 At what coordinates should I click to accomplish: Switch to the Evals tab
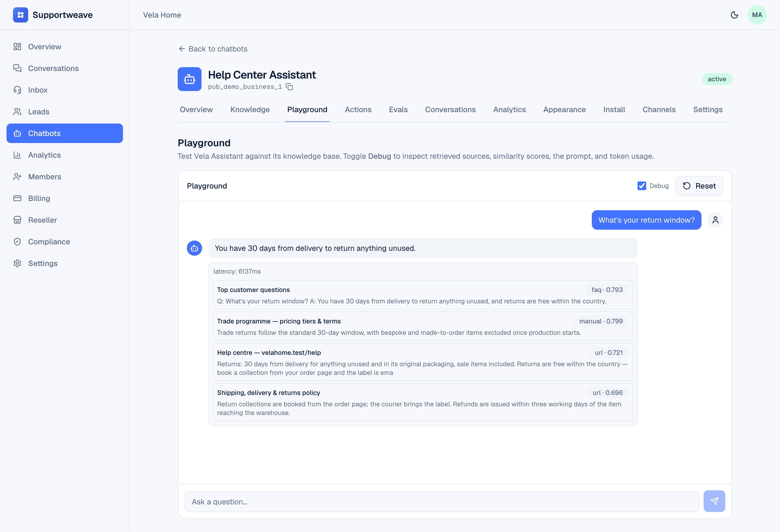(398, 110)
